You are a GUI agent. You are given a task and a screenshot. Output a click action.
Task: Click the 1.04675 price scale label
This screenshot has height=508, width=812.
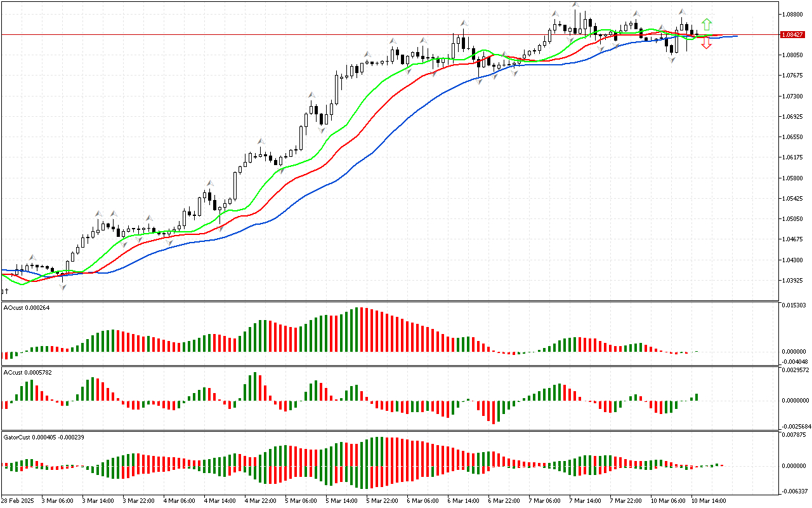tap(793, 239)
